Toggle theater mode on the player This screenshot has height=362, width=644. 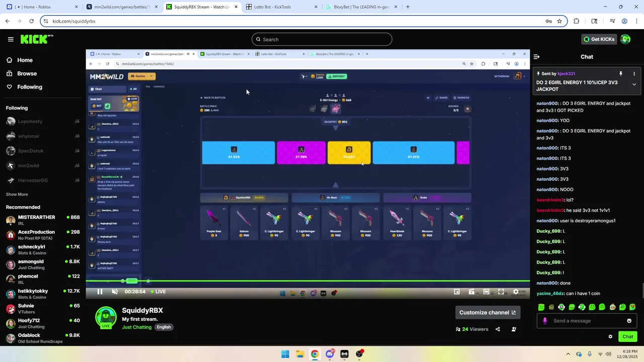tap(486, 292)
